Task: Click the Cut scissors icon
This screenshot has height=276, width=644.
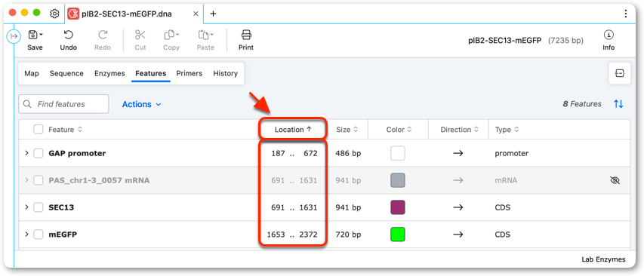Action: (140, 35)
